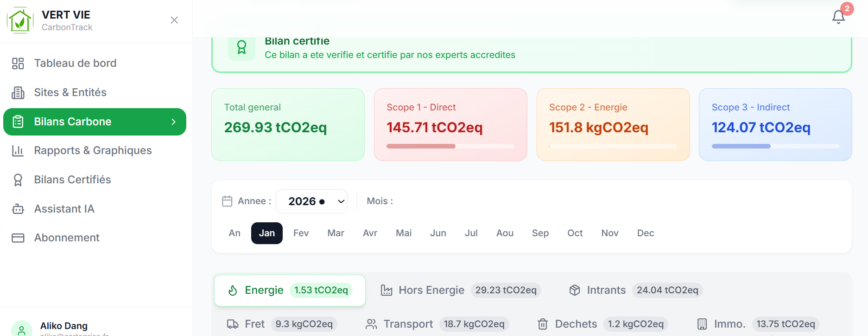The height and width of the screenshot is (336, 868).
Task: Click the Total general 269.93 tCO2eq card
Action: (288, 124)
